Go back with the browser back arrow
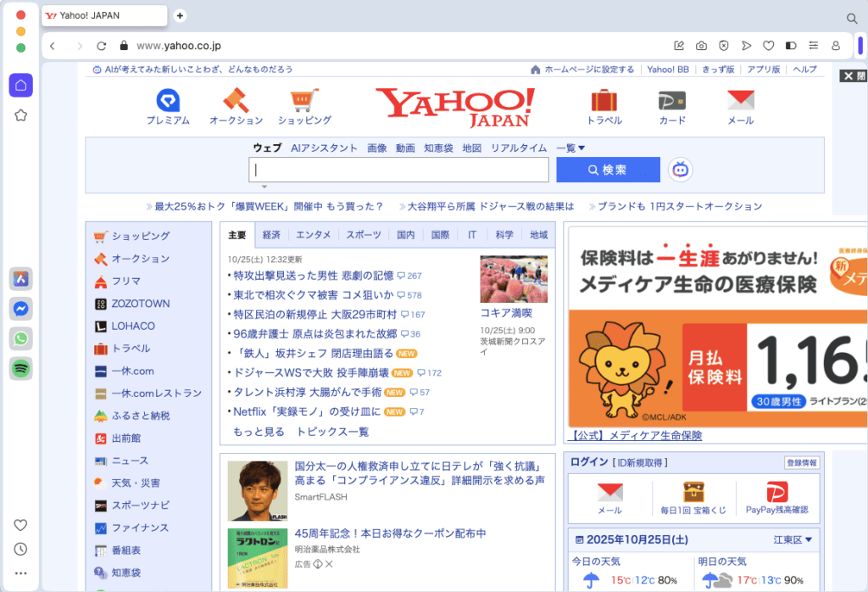868x592 pixels. coord(53,46)
